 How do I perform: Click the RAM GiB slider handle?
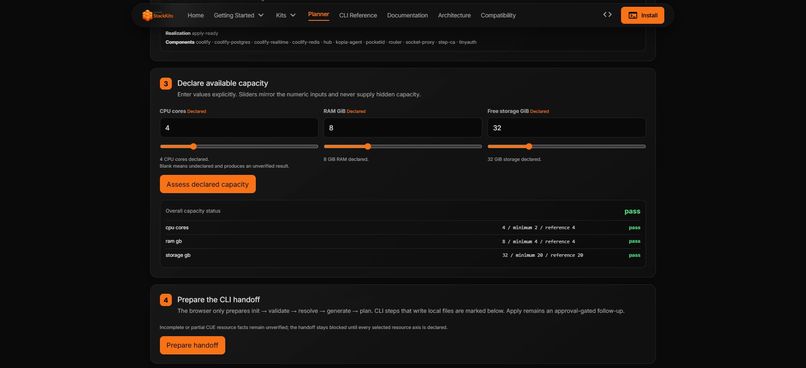368,146
